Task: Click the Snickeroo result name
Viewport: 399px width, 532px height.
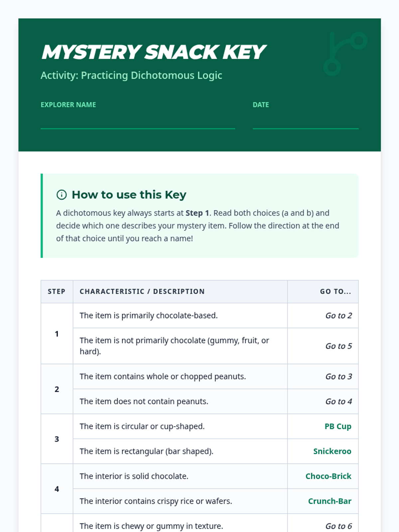Action: pyautogui.click(x=332, y=451)
